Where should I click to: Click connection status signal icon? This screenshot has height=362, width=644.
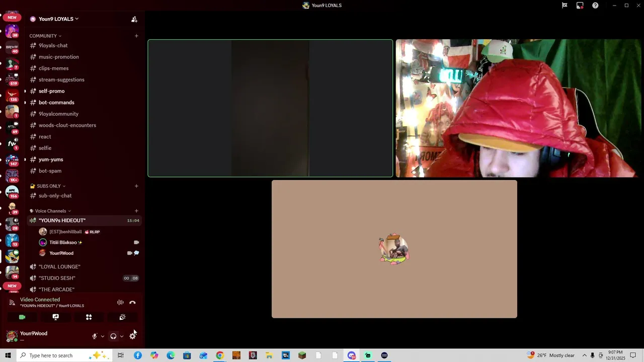tap(12, 303)
